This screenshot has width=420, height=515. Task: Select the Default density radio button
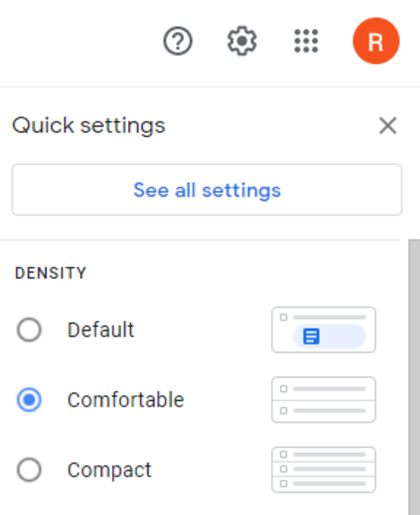coord(29,330)
